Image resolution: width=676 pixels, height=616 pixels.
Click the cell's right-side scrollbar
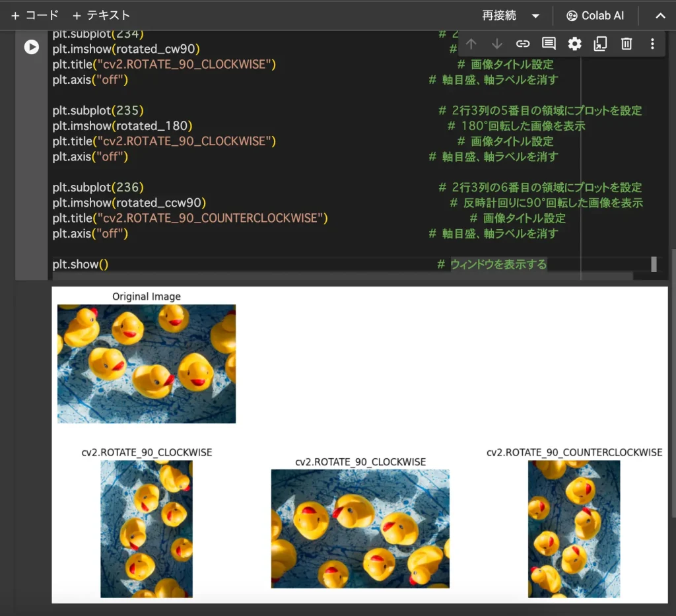(x=654, y=264)
